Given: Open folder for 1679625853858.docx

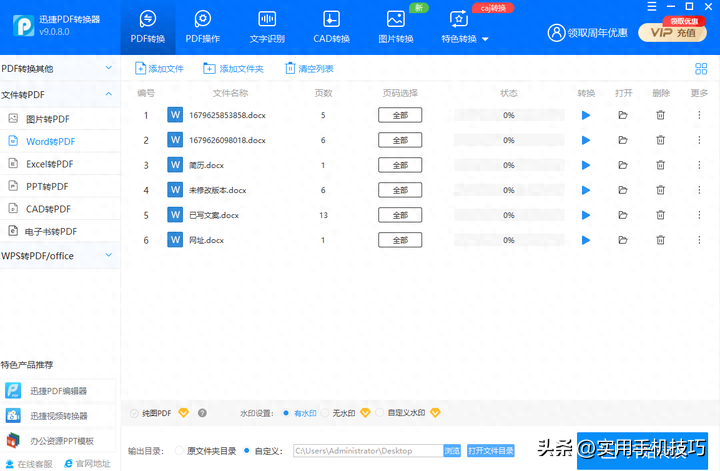Looking at the screenshot, I should [623, 115].
